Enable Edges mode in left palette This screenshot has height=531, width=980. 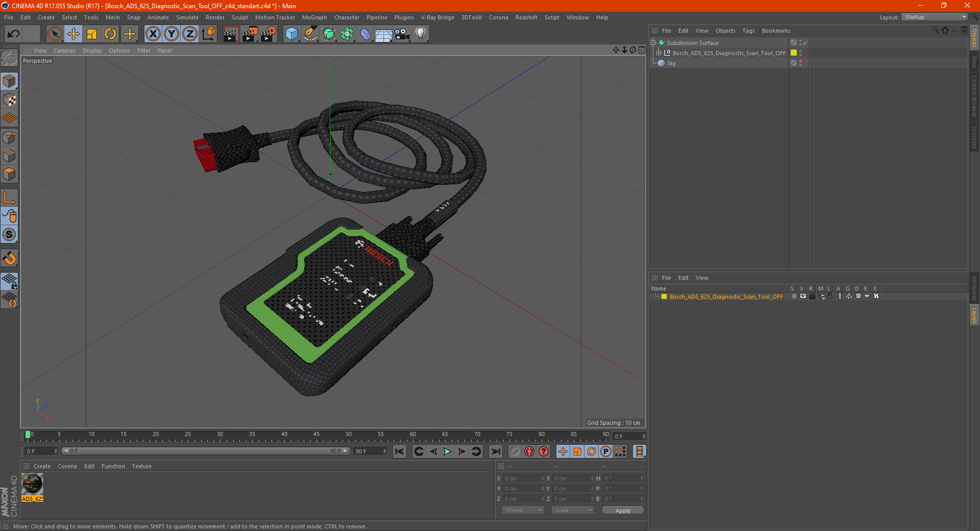tap(9, 156)
